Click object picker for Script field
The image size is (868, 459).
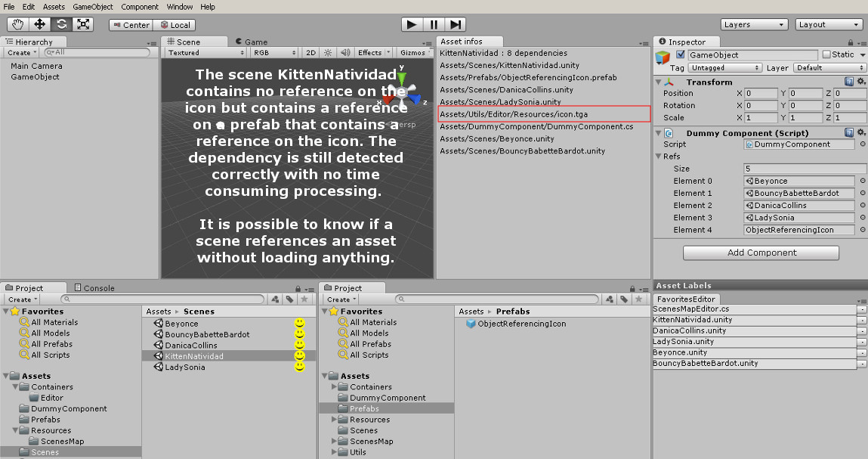pos(863,144)
